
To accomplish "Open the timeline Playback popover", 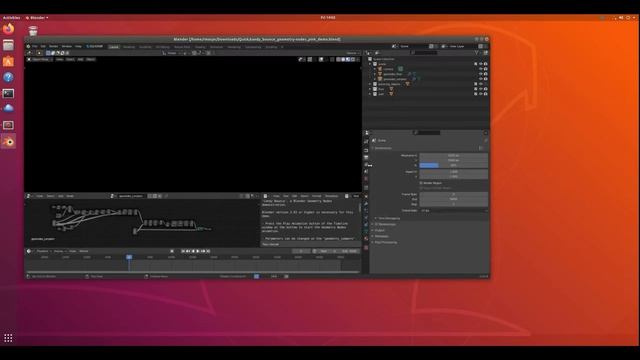I will click(x=43, y=251).
